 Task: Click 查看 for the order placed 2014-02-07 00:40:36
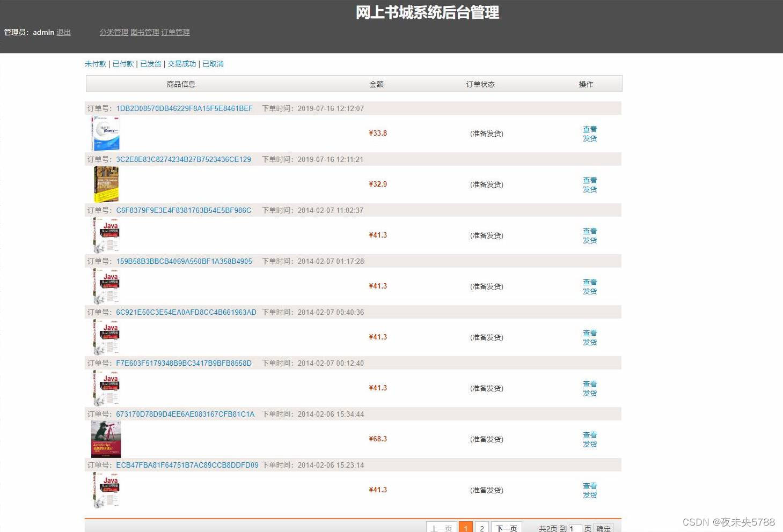click(x=590, y=333)
